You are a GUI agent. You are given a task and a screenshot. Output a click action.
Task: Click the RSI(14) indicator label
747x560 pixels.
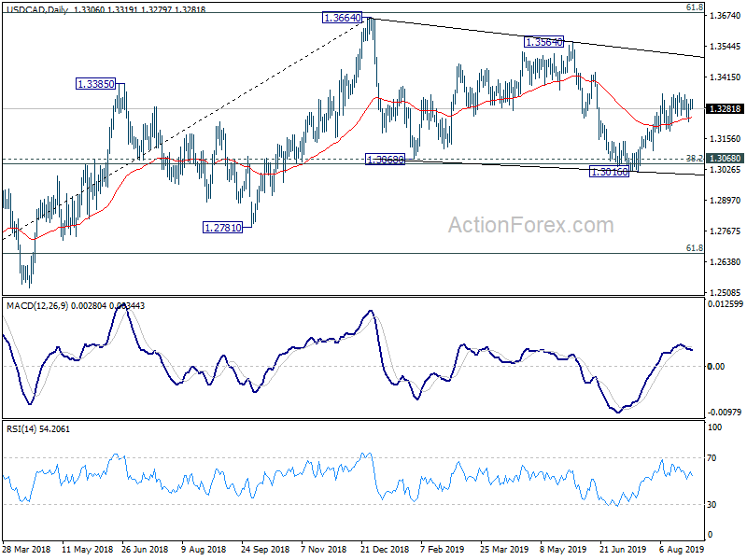[21, 429]
